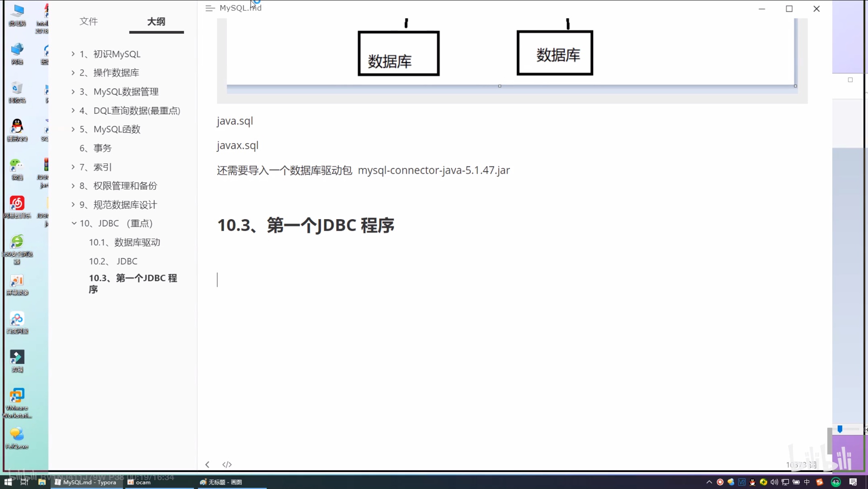Viewport: 868px width, 489px height.
Task: Expand the 1、初识MySQL outline section
Action: click(x=73, y=54)
